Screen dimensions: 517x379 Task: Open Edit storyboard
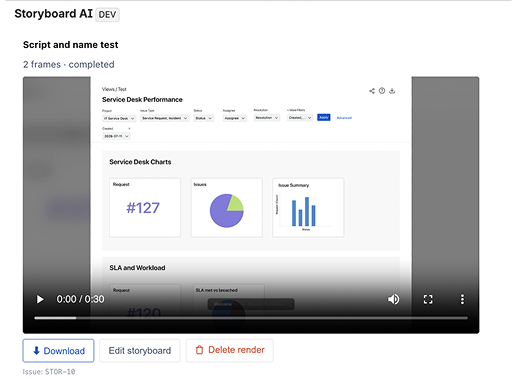tap(140, 351)
